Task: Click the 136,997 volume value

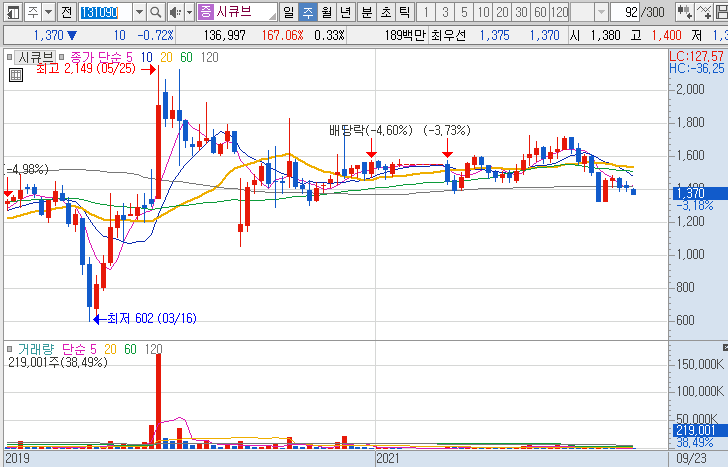Action: pos(225,35)
